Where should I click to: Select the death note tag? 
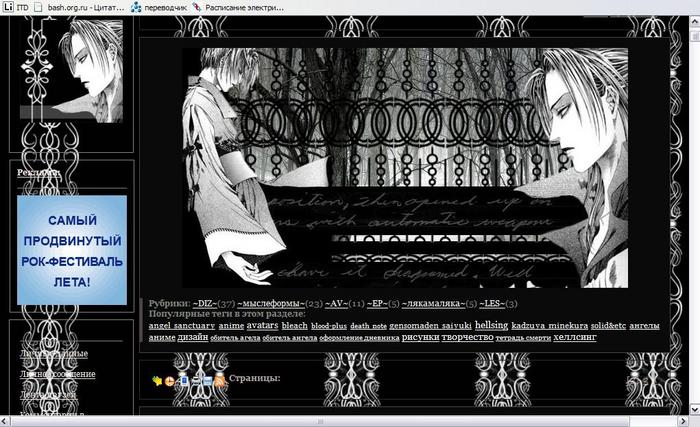pos(368,327)
